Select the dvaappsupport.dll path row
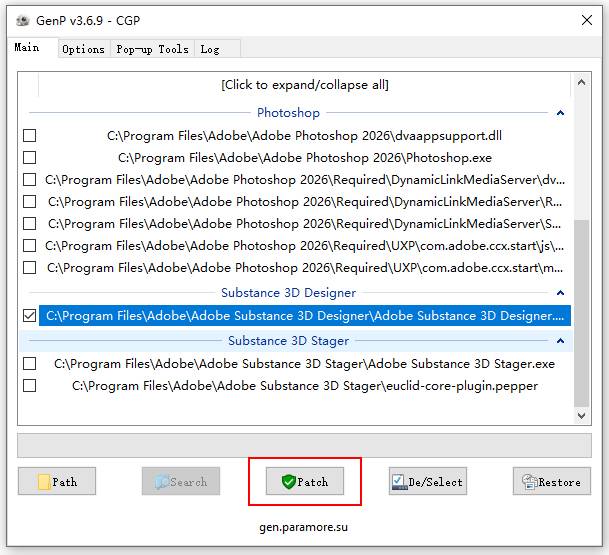The height and width of the screenshot is (555, 609). [x=304, y=136]
